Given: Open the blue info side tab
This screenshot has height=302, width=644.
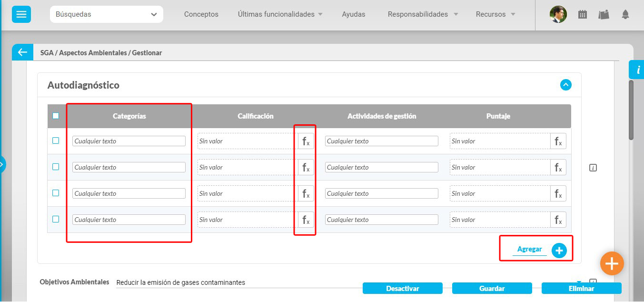Looking at the screenshot, I should point(637,70).
